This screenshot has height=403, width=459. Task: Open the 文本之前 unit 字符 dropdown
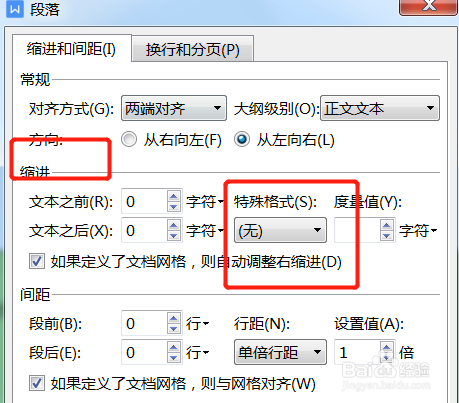click(205, 202)
